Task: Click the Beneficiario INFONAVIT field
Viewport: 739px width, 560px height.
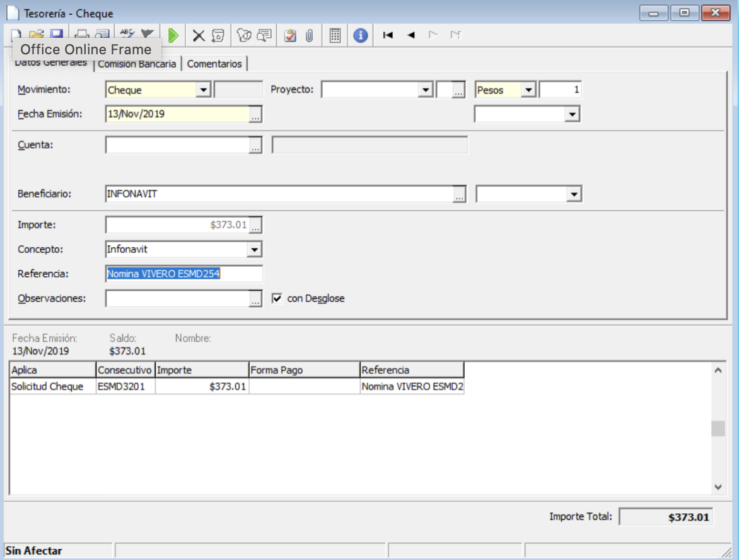Action: 279,194
